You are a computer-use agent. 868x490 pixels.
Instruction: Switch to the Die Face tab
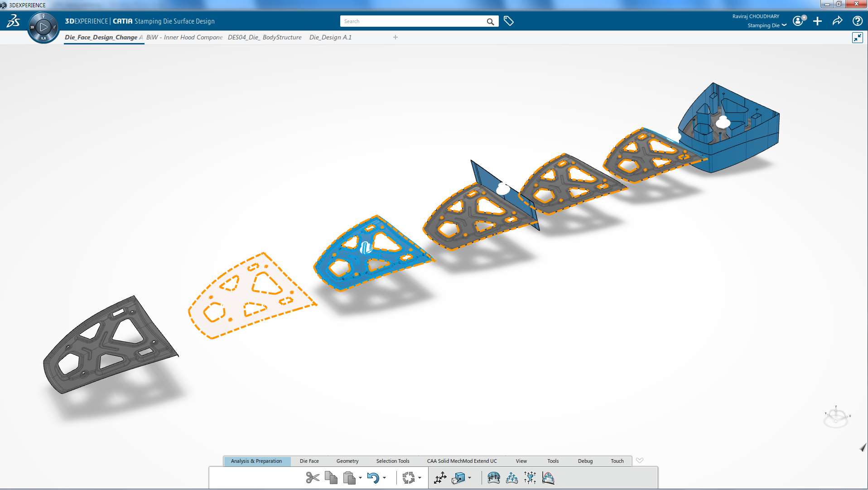click(x=309, y=461)
